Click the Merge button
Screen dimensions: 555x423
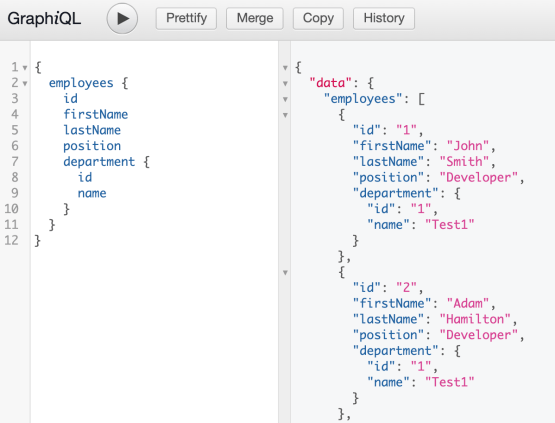coord(255,18)
